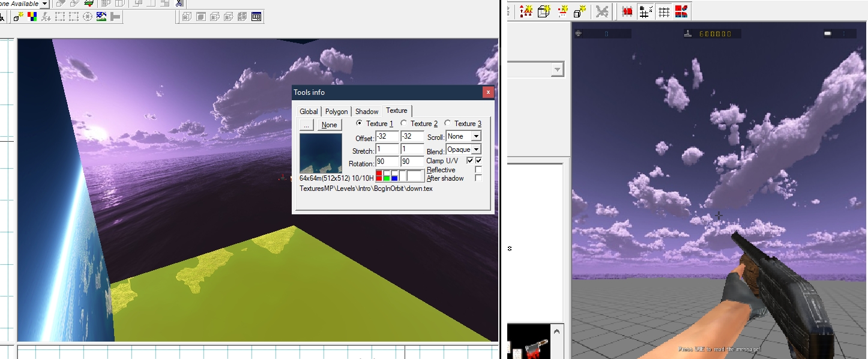Click the plain grid icon in right toolbar
Viewport: 868px width, 359px height.
click(663, 11)
